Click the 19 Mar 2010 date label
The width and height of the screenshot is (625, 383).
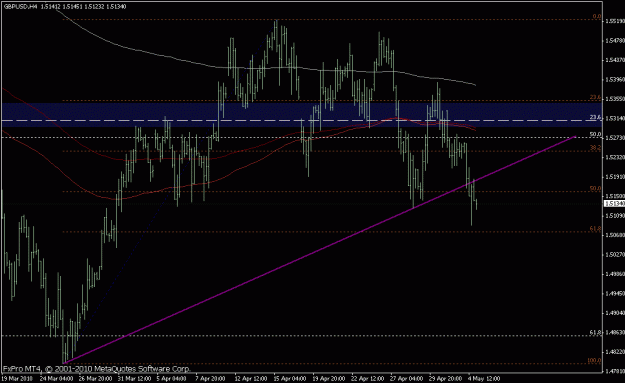pos(18,378)
